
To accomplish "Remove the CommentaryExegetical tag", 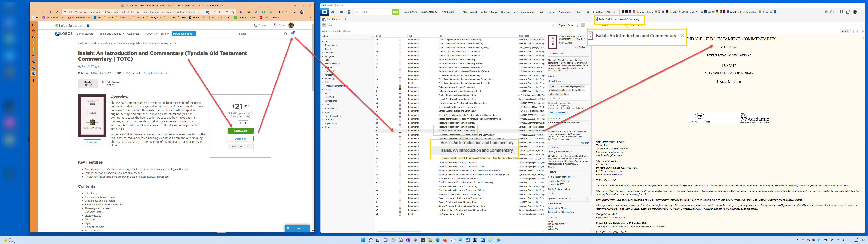I will click(x=583, y=87).
